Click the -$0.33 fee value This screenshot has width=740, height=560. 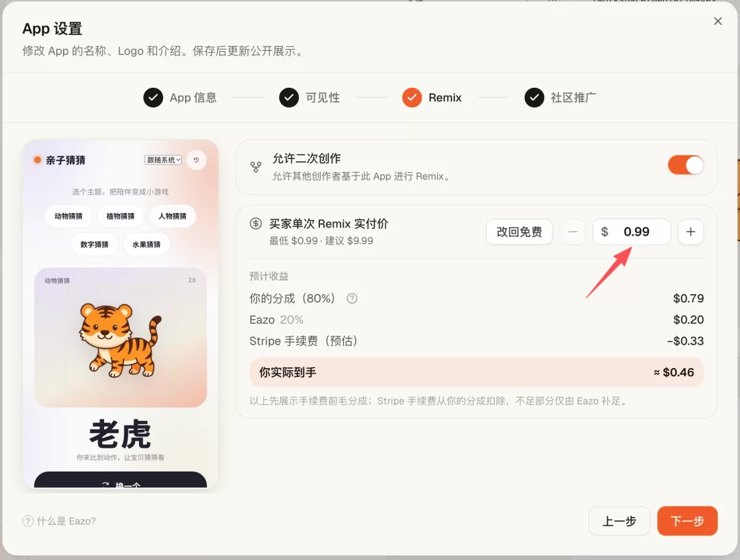click(x=685, y=341)
